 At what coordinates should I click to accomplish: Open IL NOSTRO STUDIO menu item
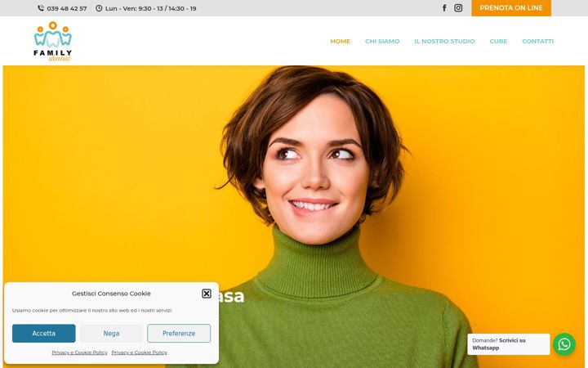(444, 42)
